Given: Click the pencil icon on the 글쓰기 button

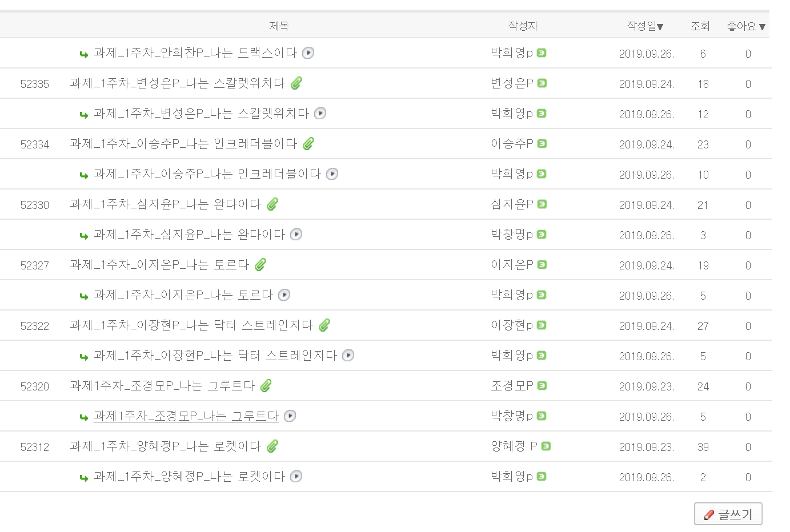Looking at the screenshot, I should point(709,515).
